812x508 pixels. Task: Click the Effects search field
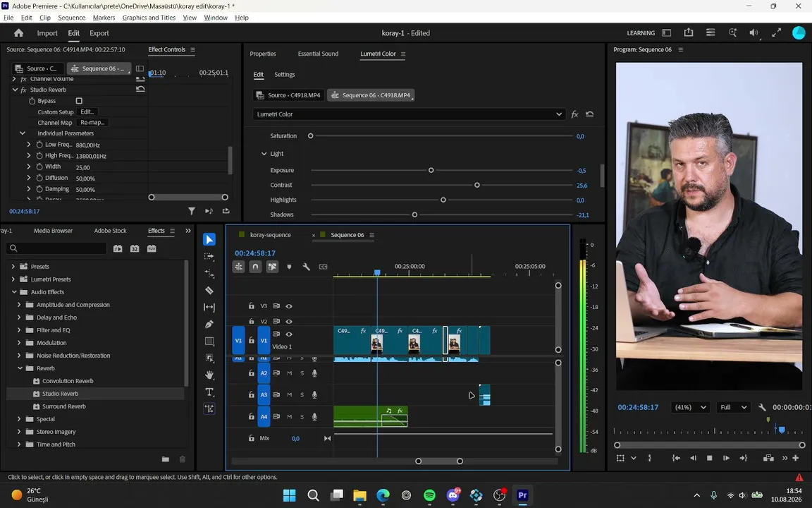coord(56,248)
